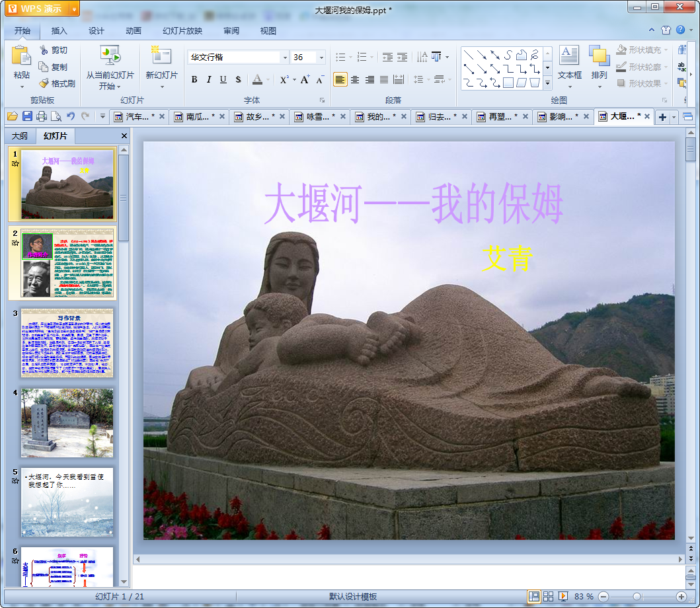Open the 幻灯片放映 (Slide Show) tab
Screen dimensions: 700x608
[182, 31]
